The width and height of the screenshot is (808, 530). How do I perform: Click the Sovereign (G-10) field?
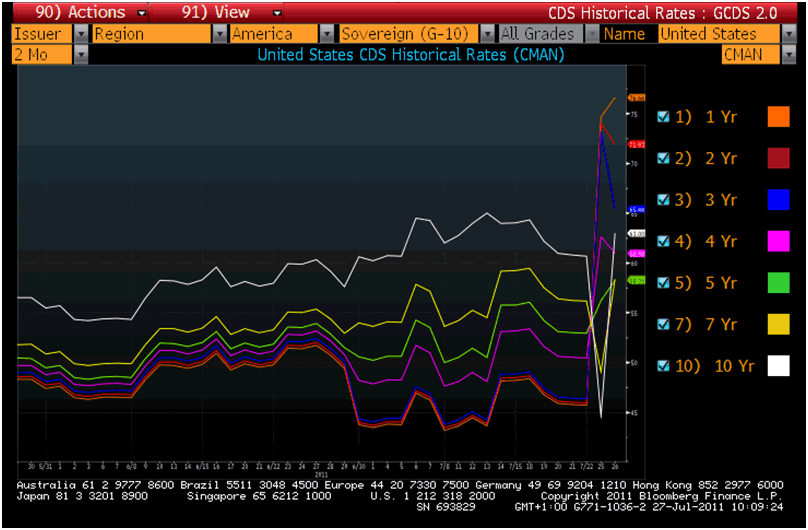410,34
